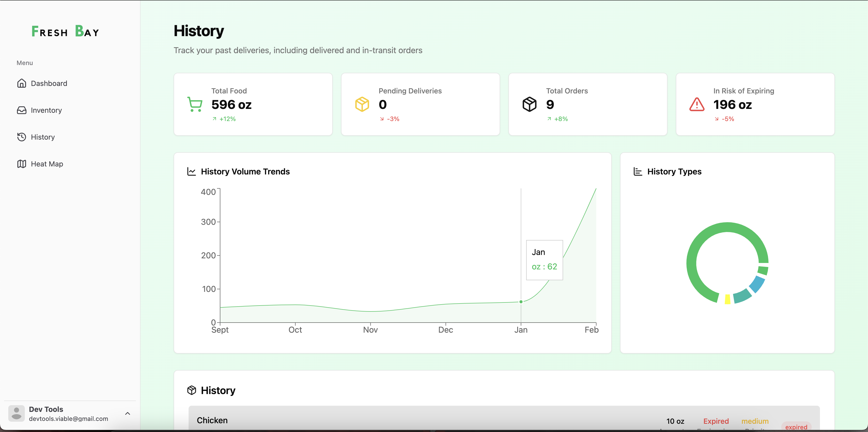This screenshot has height=432, width=868.
Task: Go to the Heat Map page
Action: [47, 164]
